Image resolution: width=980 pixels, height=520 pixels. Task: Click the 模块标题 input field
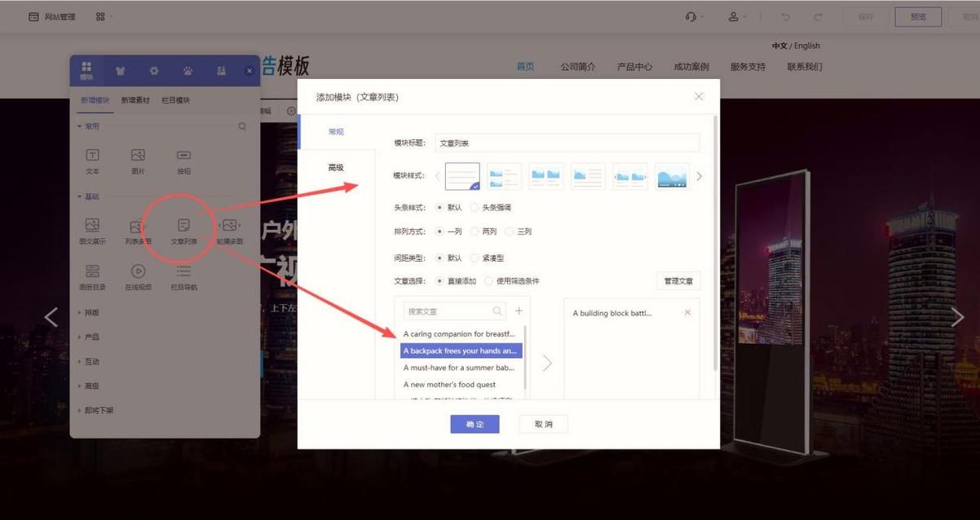click(x=567, y=143)
